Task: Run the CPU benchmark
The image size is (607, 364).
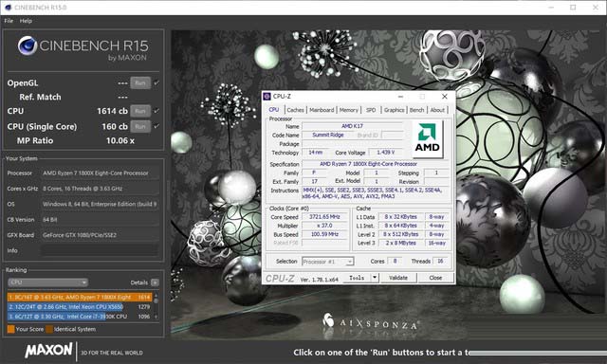Action: [x=140, y=111]
